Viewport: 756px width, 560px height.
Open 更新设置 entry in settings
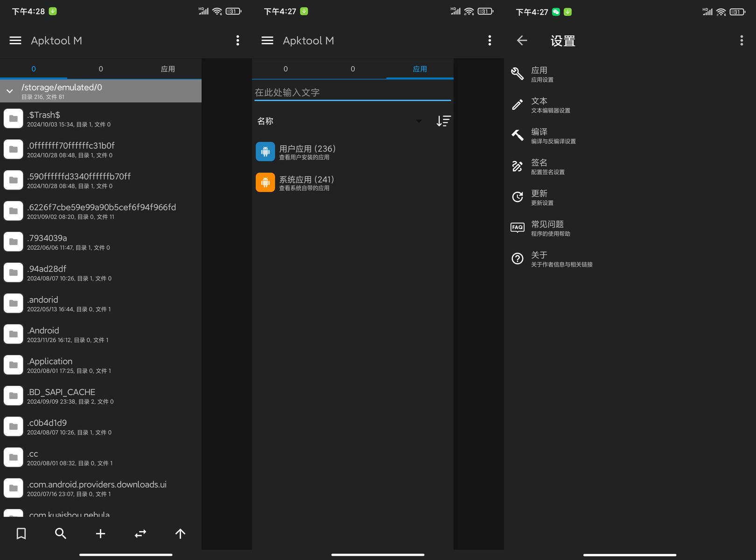tap(630, 197)
